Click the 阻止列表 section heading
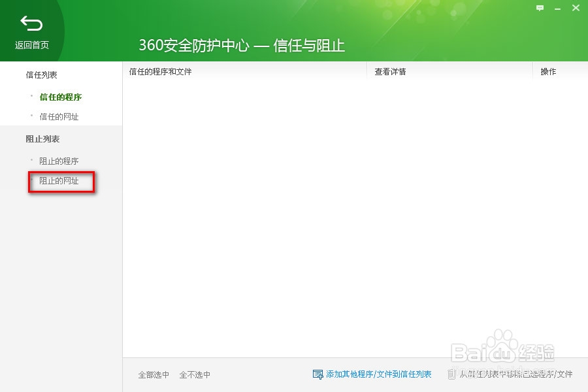This screenshot has width=588, height=392. [42, 139]
